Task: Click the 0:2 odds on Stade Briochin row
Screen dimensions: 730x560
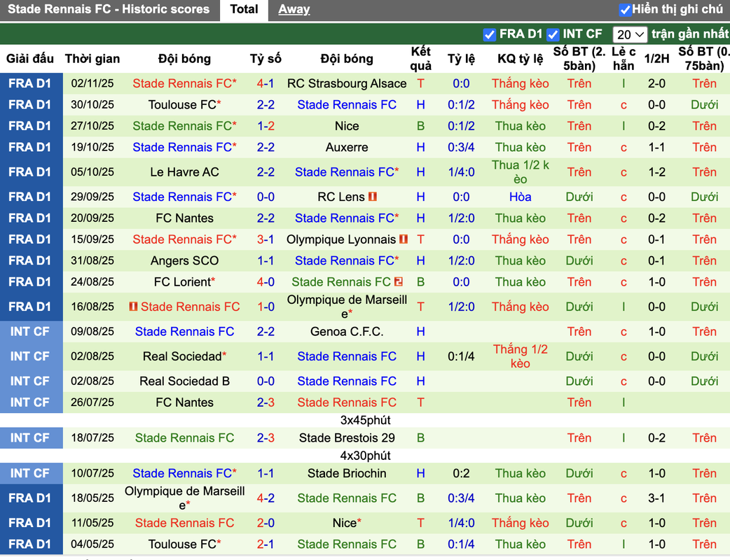Action: 461,473
